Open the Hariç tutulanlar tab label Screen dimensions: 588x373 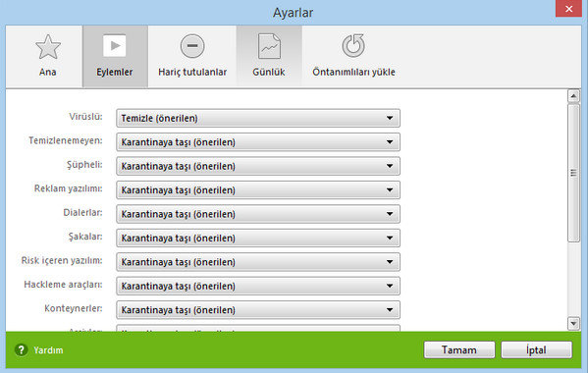click(192, 72)
